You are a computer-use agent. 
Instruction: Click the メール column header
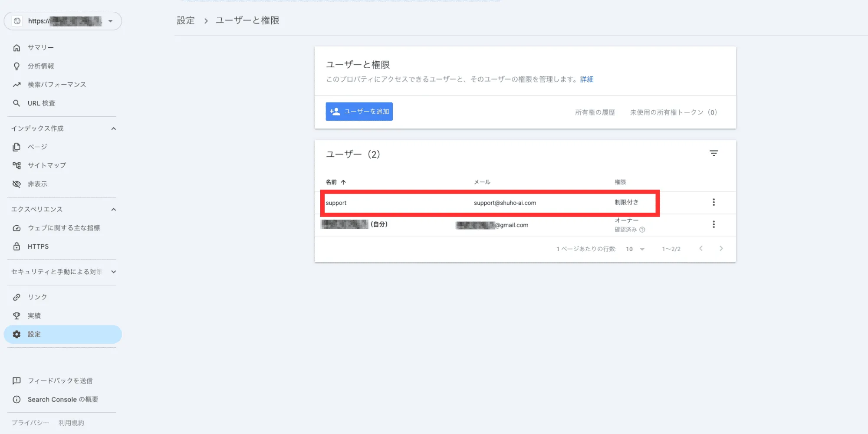[x=482, y=182]
